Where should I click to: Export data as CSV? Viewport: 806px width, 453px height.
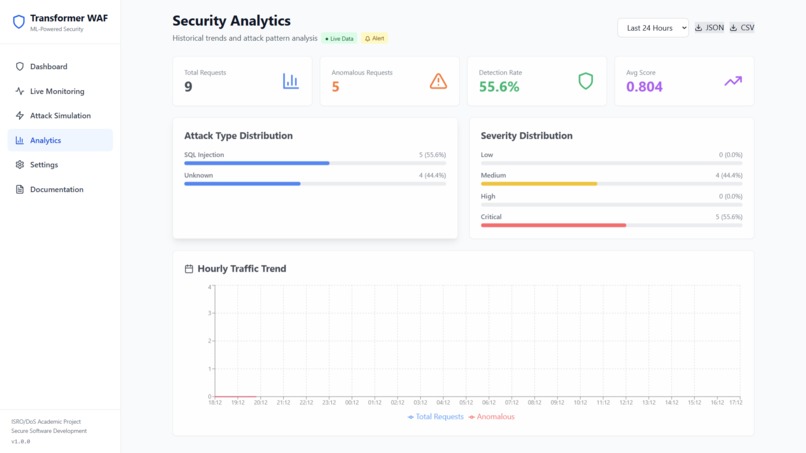(742, 28)
